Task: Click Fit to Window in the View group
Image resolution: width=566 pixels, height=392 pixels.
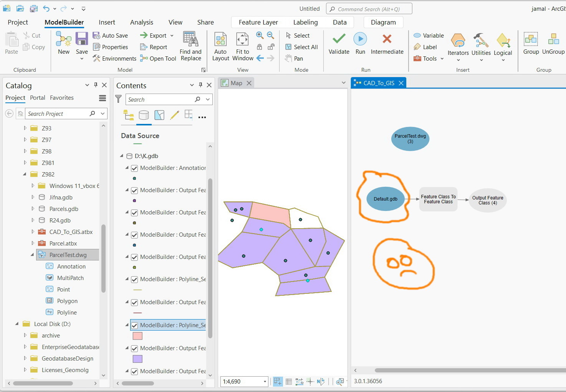Action: (242, 45)
